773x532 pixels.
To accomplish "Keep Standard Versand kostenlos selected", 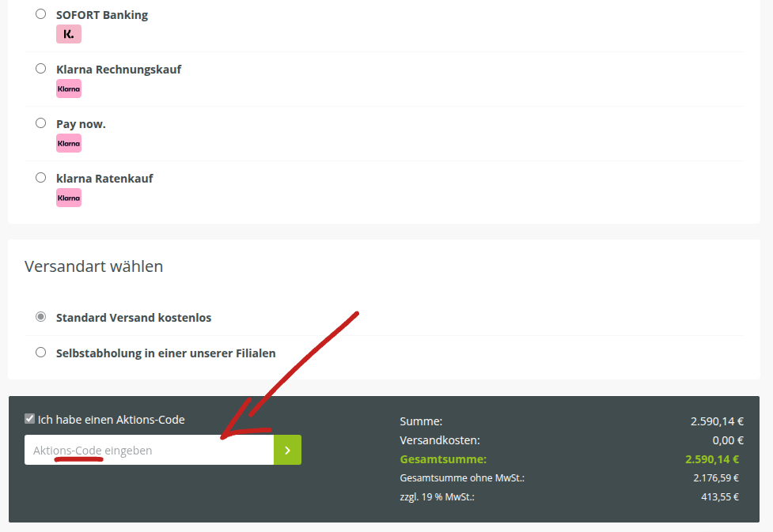I will (40, 316).
